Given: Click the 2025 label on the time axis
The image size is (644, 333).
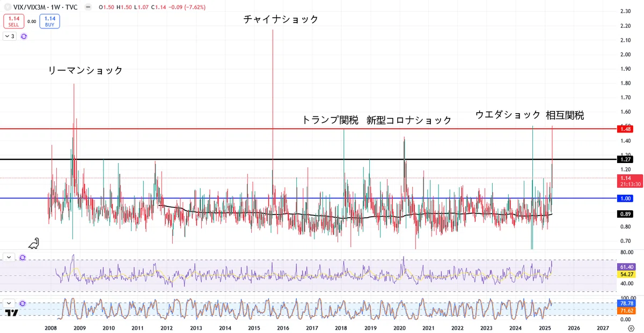Looking at the screenshot, I should (545, 327).
